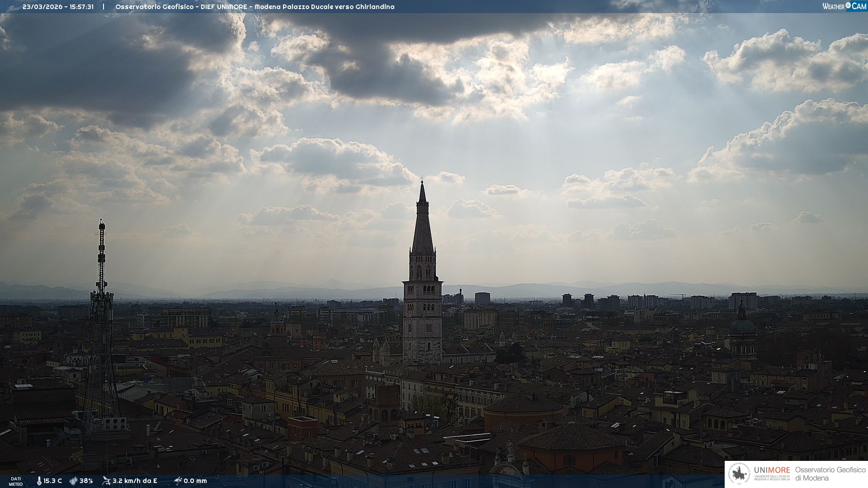The height and width of the screenshot is (488, 868).
Task: Click the 15.3 C temperature reading
Action: 53,481
